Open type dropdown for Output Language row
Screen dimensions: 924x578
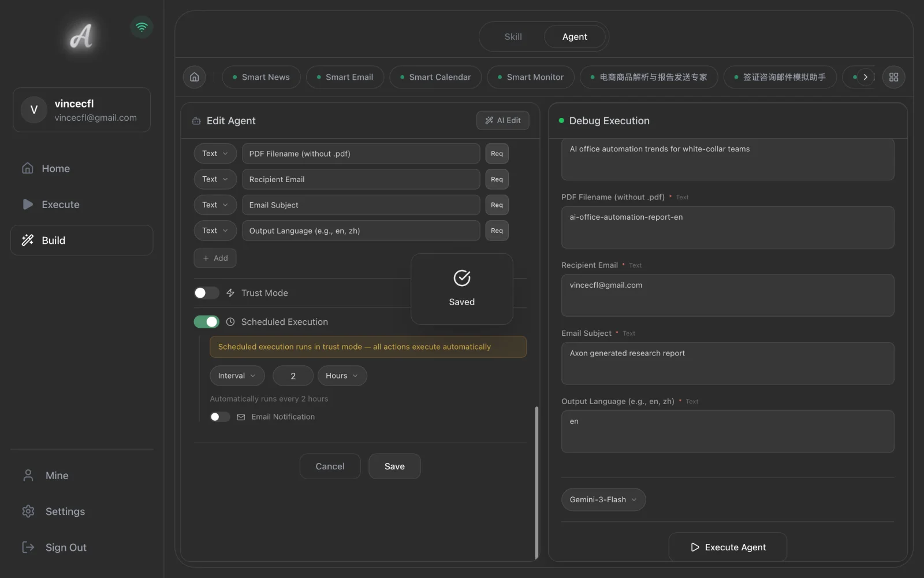coord(215,231)
